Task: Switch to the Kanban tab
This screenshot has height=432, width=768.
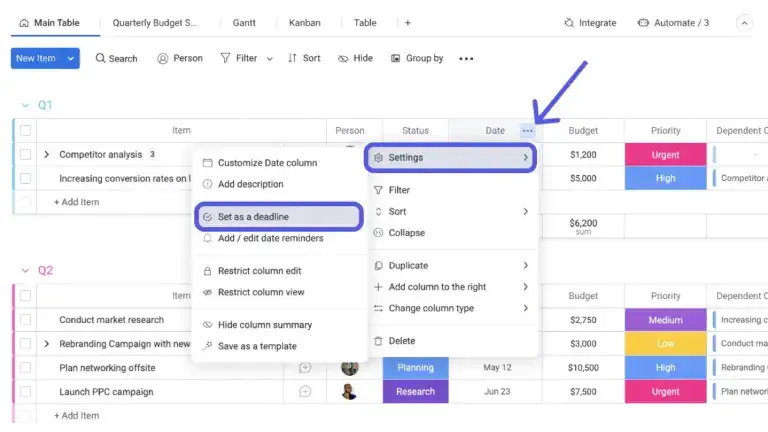Action: pos(305,23)
